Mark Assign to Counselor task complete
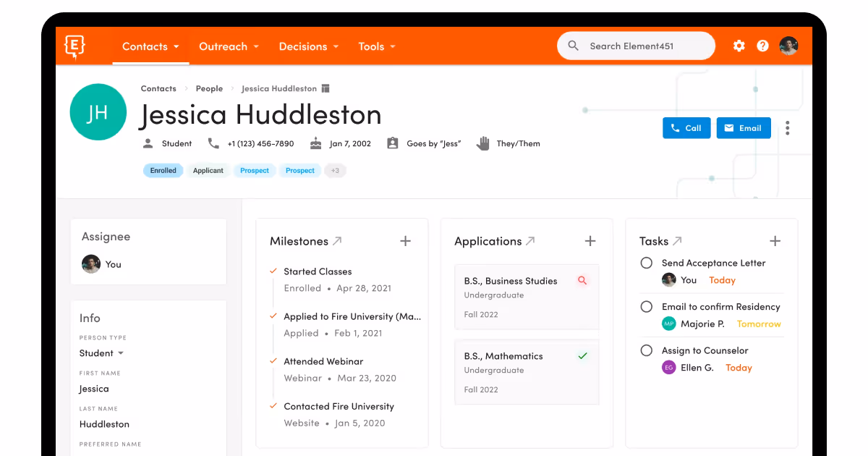Image resolution: width=868 pixels, height=456 pixels. [647, 350]
